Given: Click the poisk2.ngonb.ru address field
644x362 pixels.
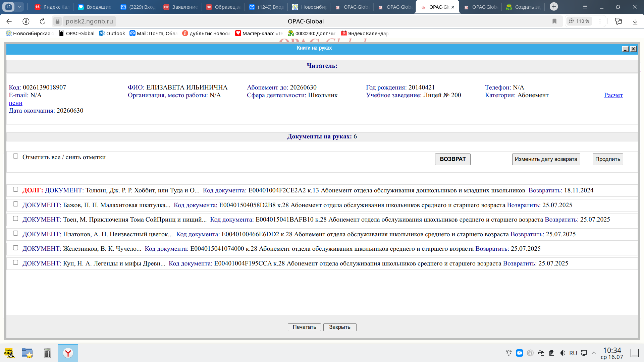Looking at the screenshot, I should [x=89, y=21].
